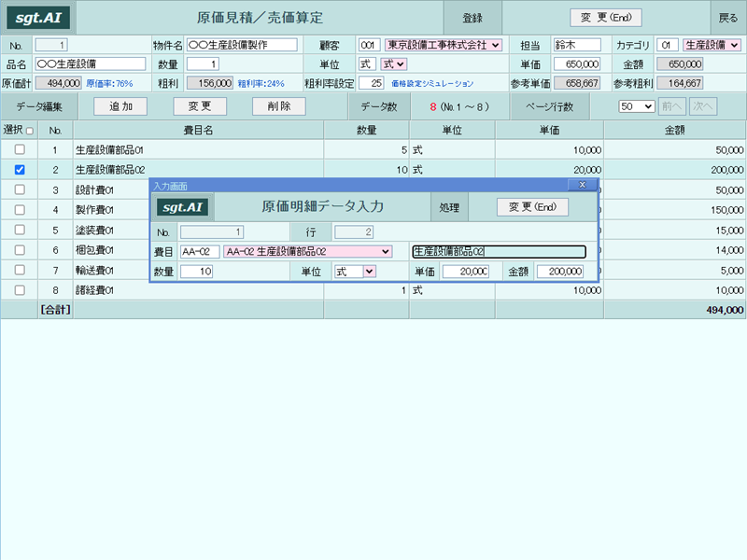Click the main 数量 input field

tap(203, 63)
